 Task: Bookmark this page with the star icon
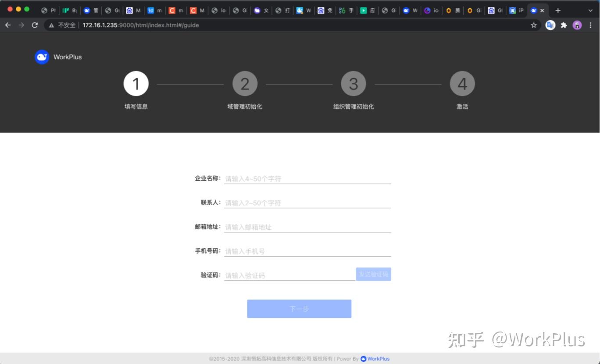(x=534, y=25)
